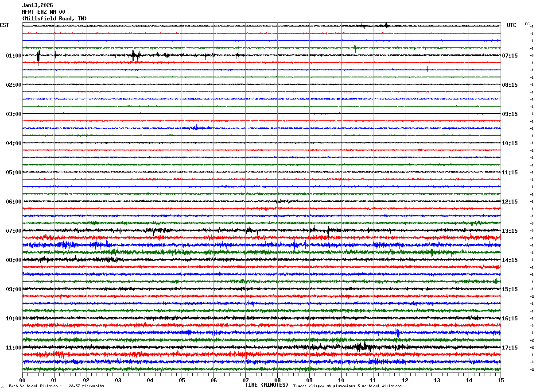Click the location text (Millsfield Road, TN)

click(54, 19)
